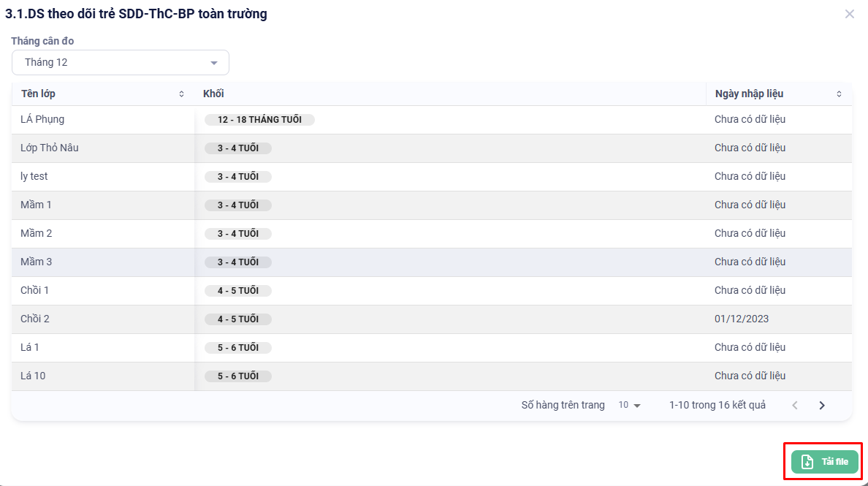Click the Mầm 3 class row
This screenshot has height=486, width=868.
pos(37,262)
